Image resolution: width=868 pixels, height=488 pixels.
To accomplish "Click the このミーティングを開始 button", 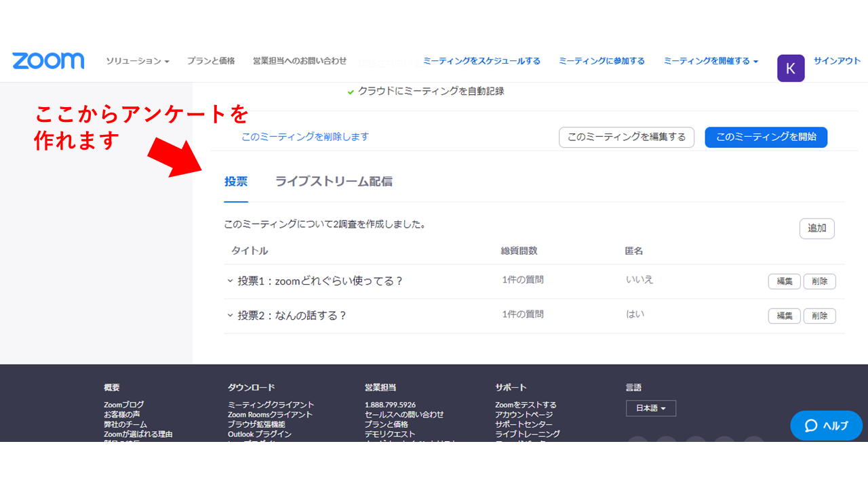I will [x=766, y=137].
